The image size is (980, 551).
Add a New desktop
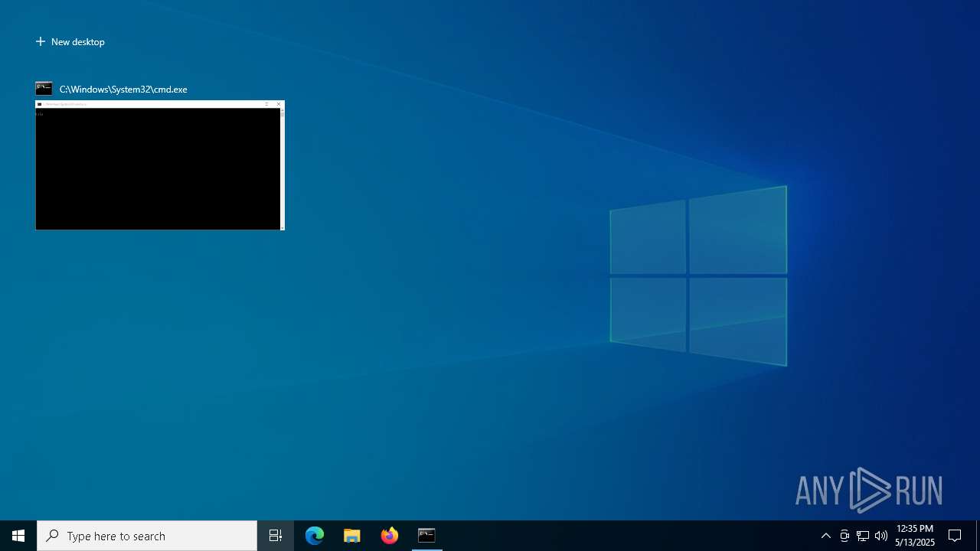coord(70,42)
